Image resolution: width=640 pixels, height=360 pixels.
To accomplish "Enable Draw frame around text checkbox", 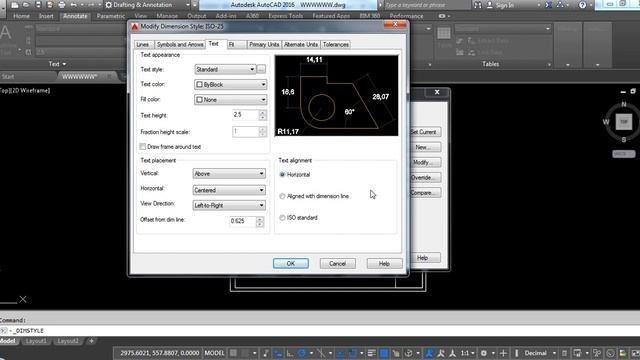I will [x=142, y=147].
